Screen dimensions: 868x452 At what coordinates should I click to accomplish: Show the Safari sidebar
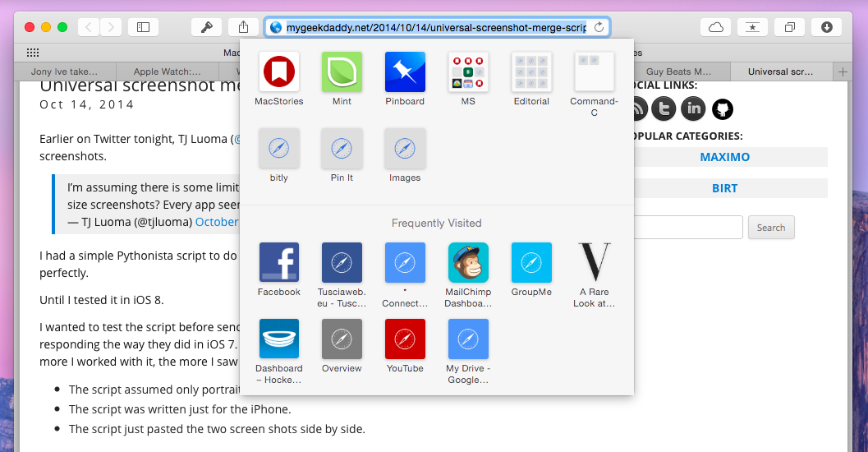click(144, 27)
